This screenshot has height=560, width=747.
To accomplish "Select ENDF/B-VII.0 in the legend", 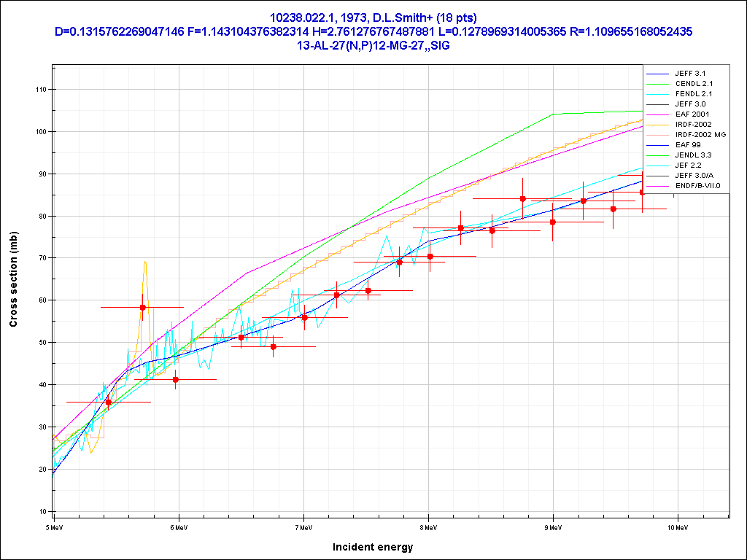I will (x=697, y=186).
